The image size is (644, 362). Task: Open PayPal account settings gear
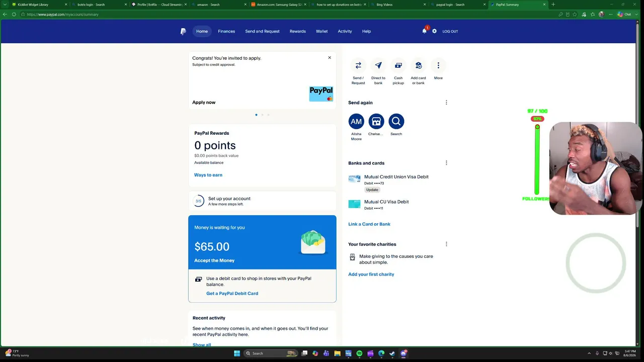[x=435, y=31]
